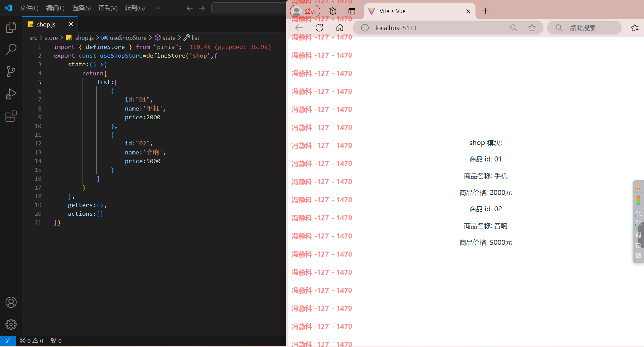Image resolution: width=644 pixels, height=347 pixels.
Task: Click the '商品 id: 02' text
Action: (485, 209)
